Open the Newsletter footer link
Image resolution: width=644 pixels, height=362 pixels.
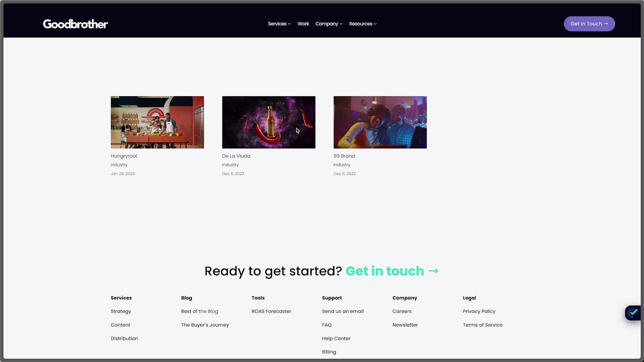[405, 325]
